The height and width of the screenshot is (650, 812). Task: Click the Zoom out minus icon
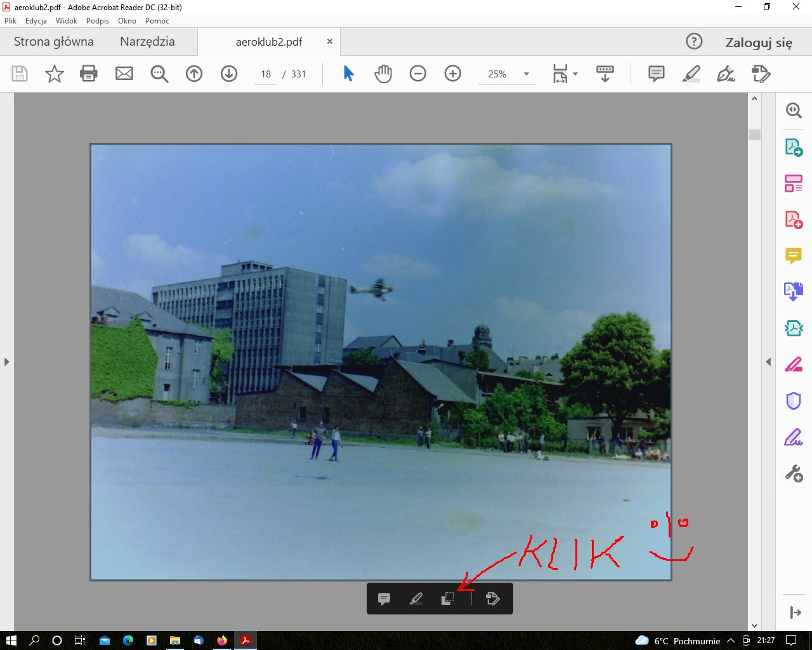coord(418,74)
